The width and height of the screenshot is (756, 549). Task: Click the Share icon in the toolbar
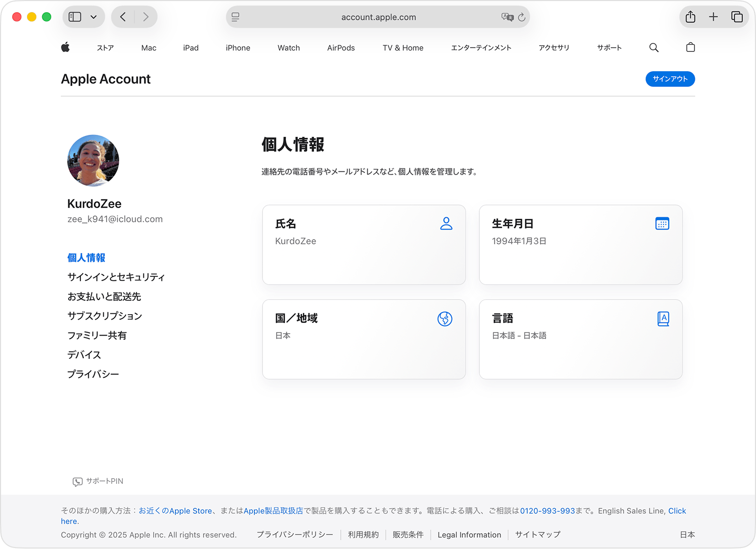691,17
